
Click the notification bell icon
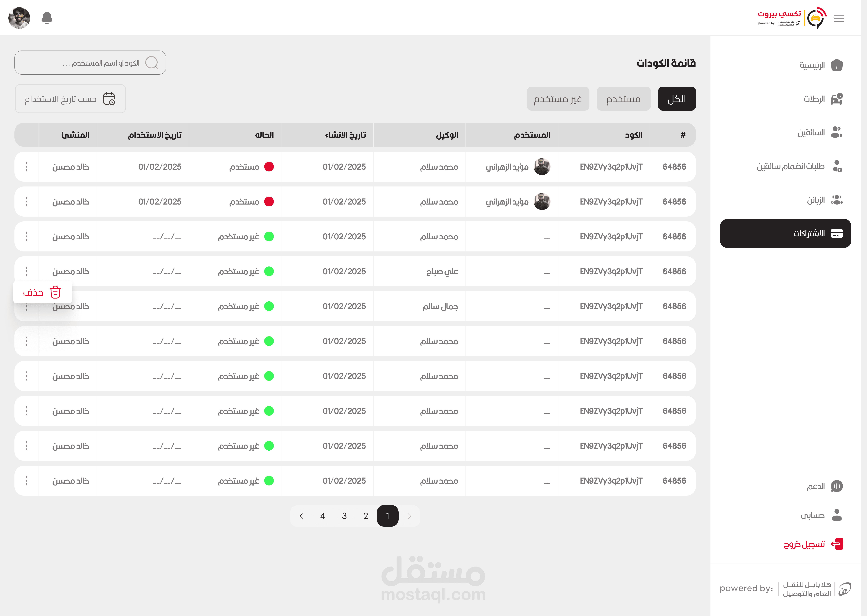click(x=47, y=18)
